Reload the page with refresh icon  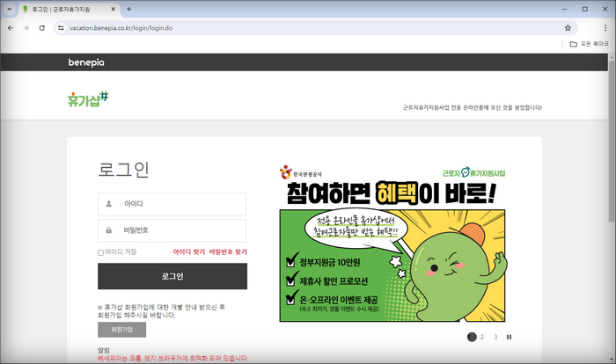(x=42, y=28)
